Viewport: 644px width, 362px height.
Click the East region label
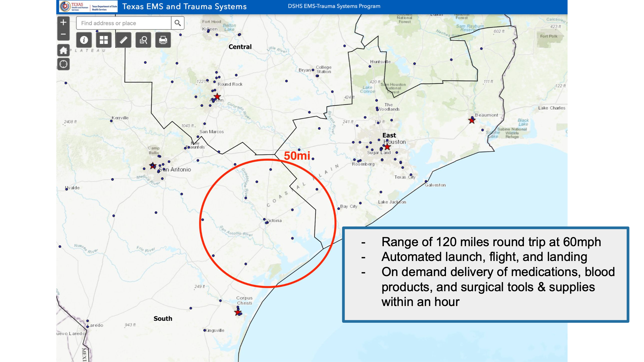point(389,135)
